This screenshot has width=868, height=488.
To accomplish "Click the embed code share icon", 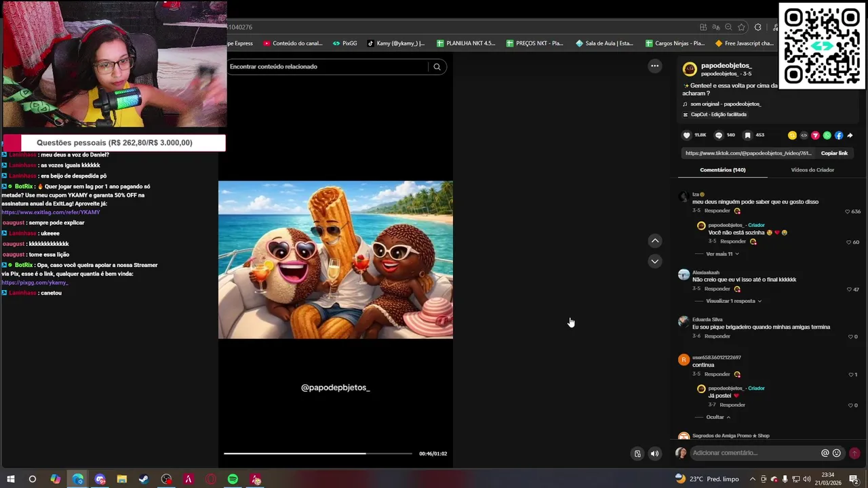I will coord(804,136).
